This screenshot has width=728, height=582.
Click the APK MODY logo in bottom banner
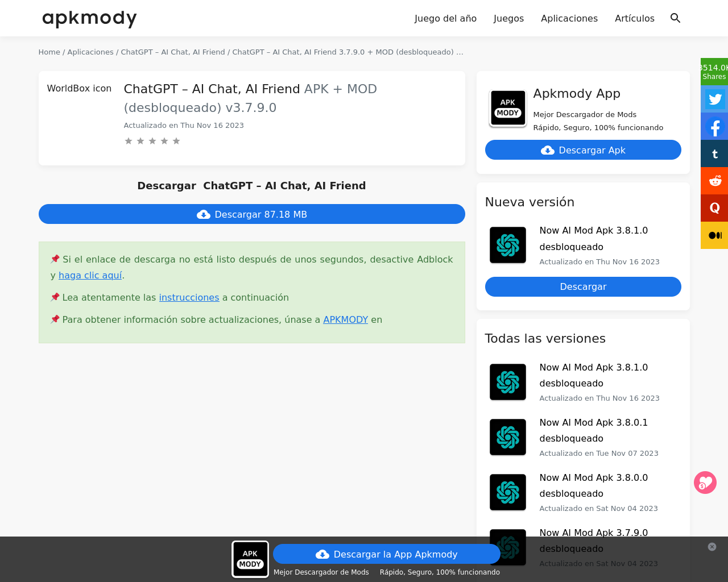[x=250, y=559]
